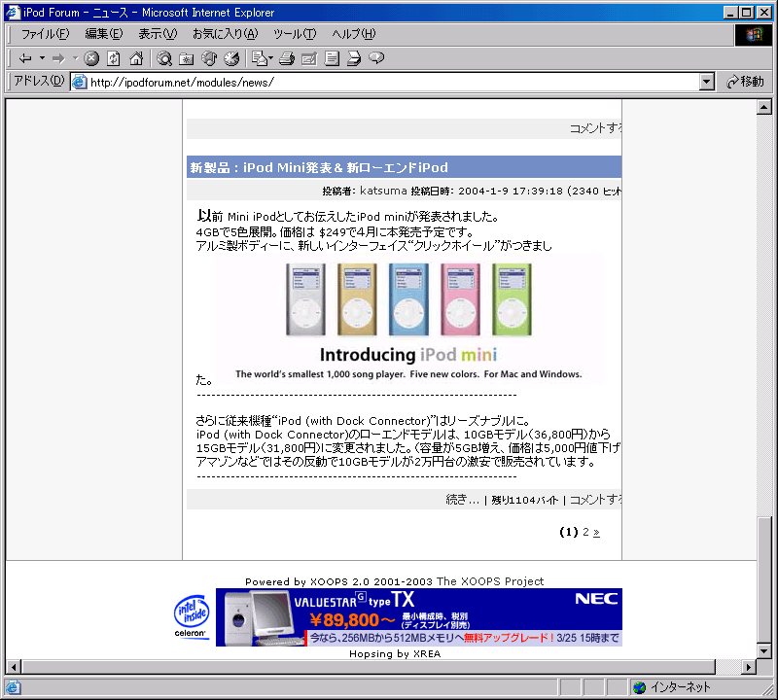The width and height of the screenshot is (778, 700).
Task: Click the Back navigation arrow
Action: click(x=25, y=58)
